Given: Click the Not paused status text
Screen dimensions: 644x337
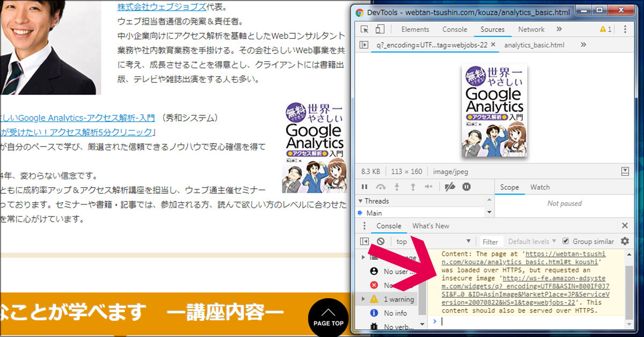Looking at the screenshot, I should click(x=565, y=203).
